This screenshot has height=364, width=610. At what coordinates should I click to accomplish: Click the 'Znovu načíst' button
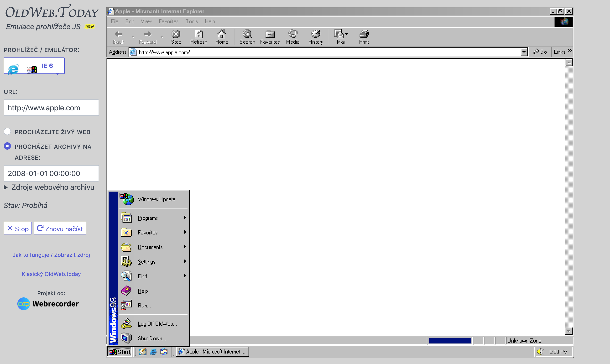[60, 228]
